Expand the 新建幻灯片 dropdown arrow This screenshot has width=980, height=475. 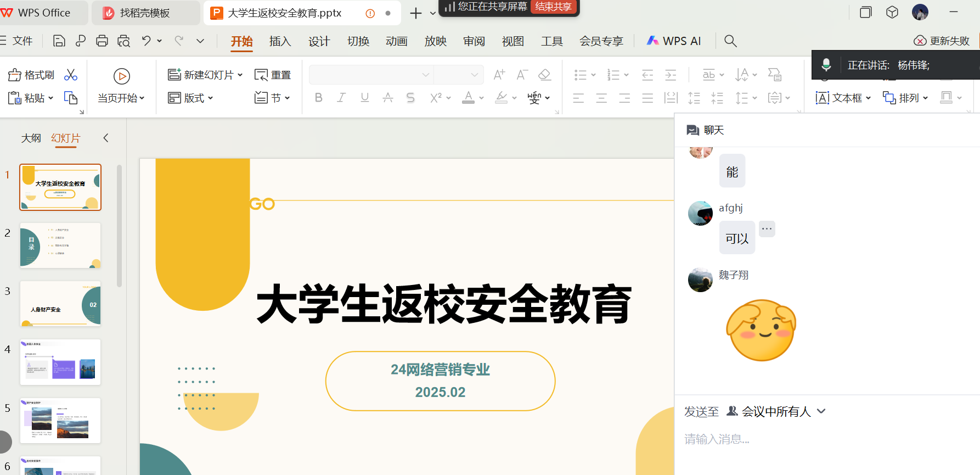pos(240,75)
